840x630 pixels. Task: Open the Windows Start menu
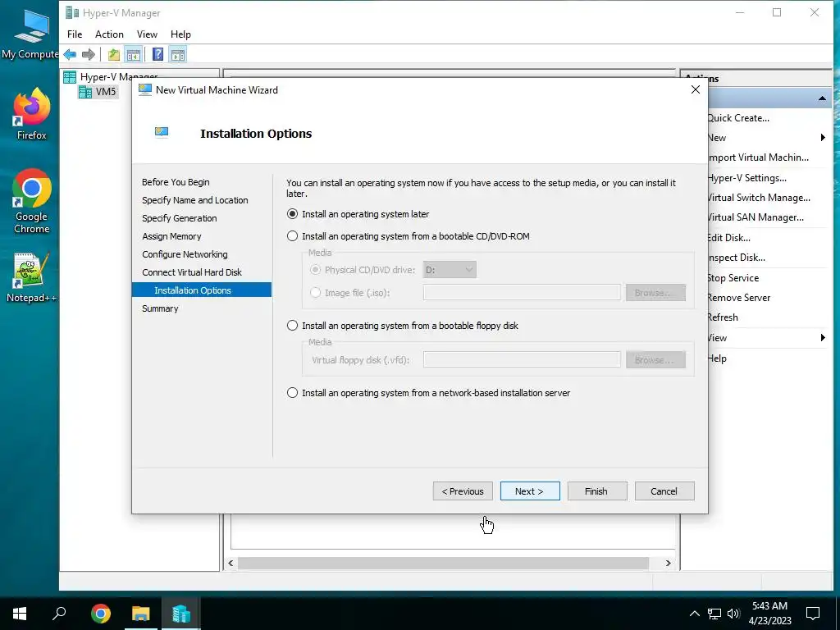(20, 614)
